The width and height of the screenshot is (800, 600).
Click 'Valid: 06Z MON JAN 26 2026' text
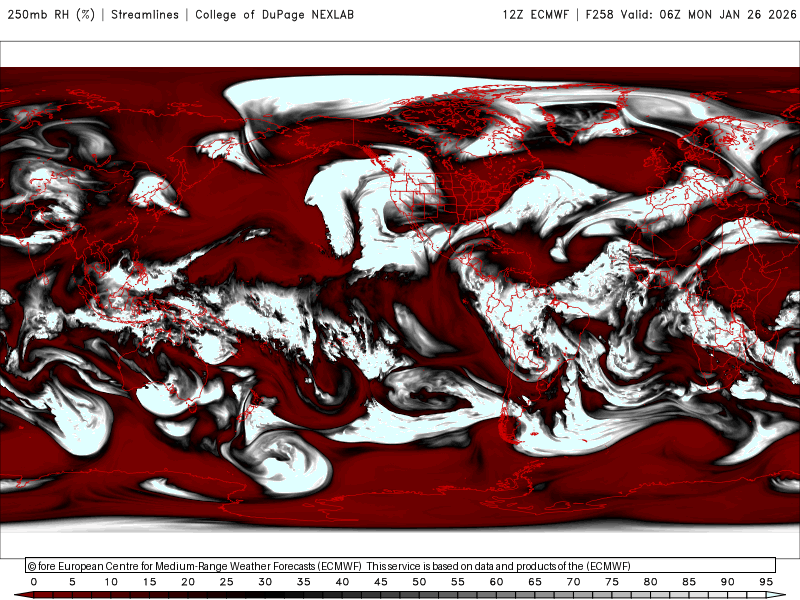point(709,14)
